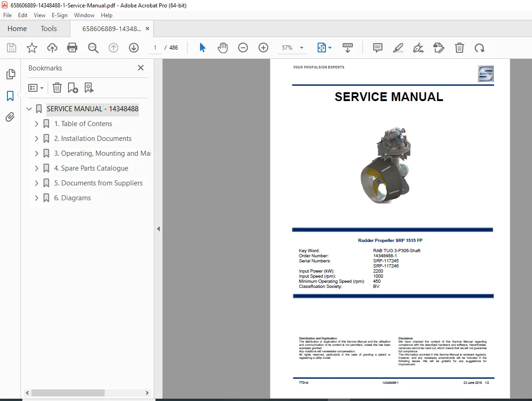
Task: Go to next page arrow
Action: coord(134,48)
